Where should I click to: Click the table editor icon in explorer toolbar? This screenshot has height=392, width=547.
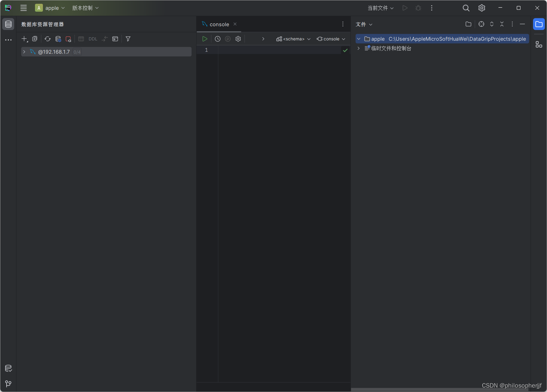(81, 39)
